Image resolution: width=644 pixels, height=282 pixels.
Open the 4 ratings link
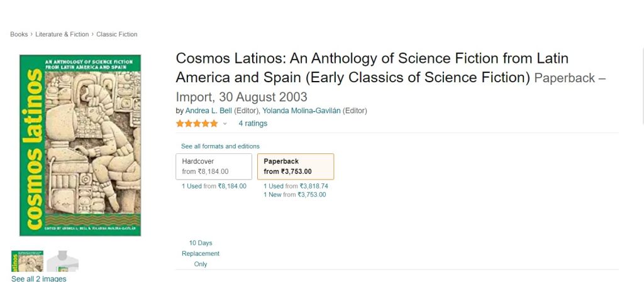point(253,124)
